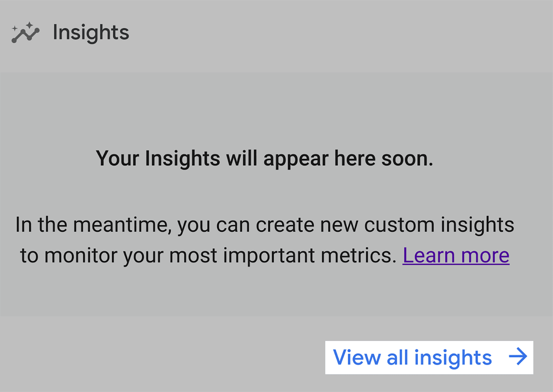Select the Insights header label
Screen dimensions: 553x392
[x=91, y=33]
